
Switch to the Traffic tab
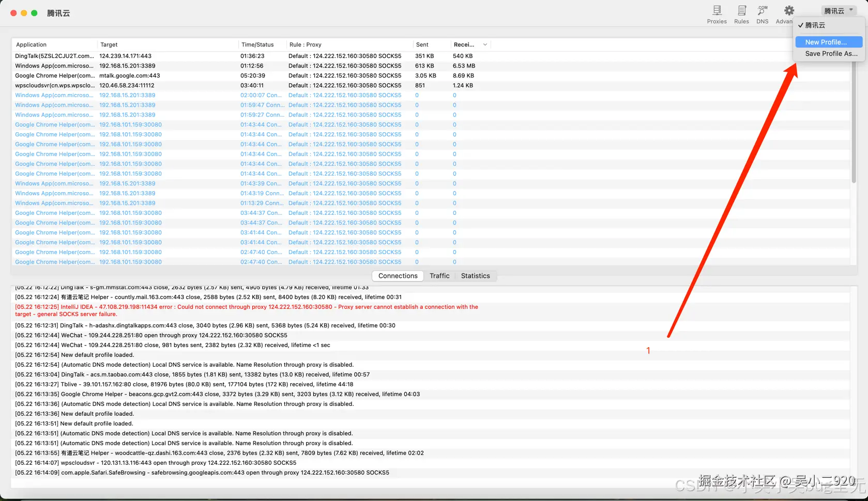[x=439, y=276]
